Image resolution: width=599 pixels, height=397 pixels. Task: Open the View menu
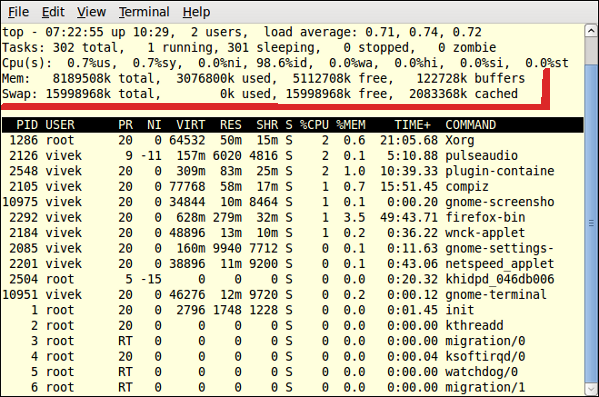91,12
